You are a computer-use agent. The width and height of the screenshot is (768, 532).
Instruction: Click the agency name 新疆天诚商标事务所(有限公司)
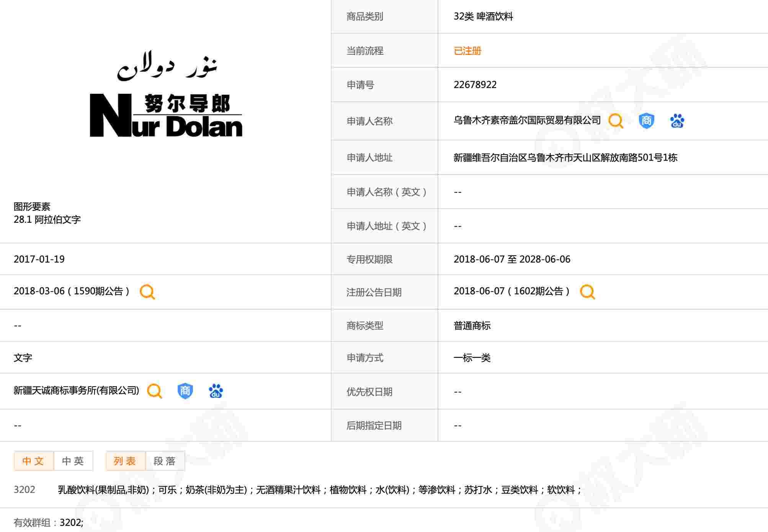click(76, 390)
